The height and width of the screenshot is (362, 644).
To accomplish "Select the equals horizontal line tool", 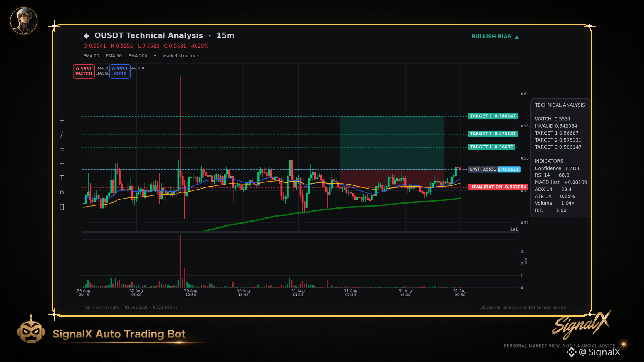I will pos(62,149).
